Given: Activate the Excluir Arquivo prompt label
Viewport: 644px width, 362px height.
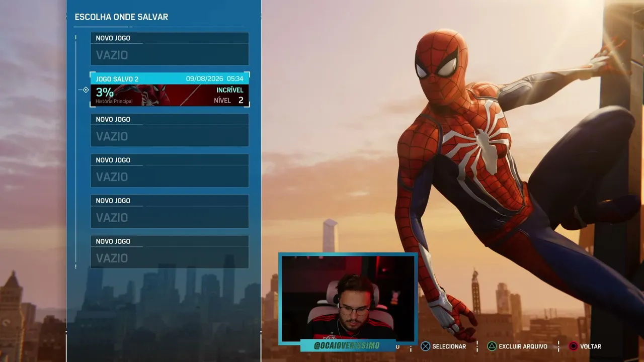Looking at the screenshot, I should coord(523,346).
